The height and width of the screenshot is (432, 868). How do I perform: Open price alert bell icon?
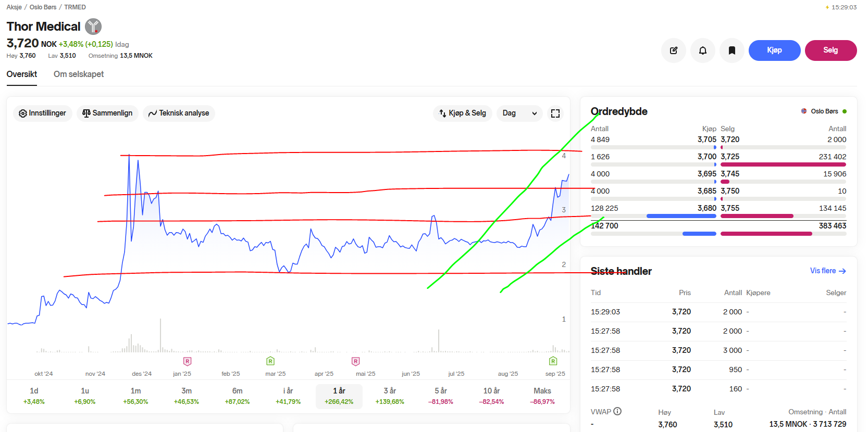coord(702,50)
